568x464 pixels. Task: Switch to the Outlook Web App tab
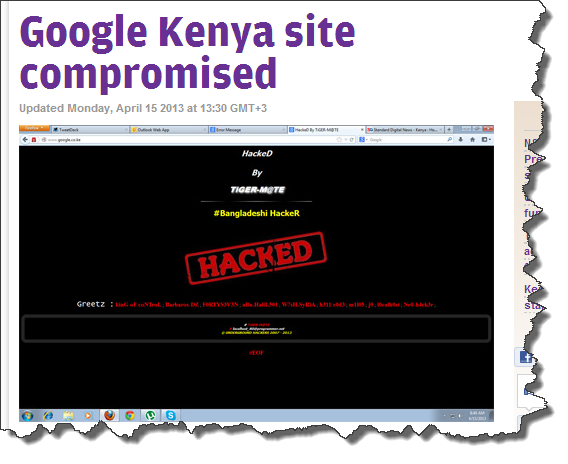pos(169,130)
